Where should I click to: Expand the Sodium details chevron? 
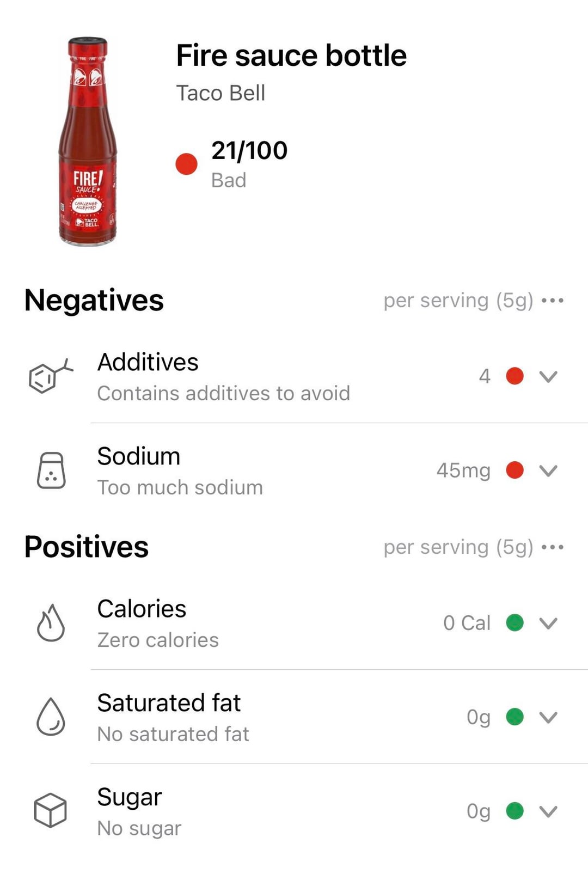[548, 470]
